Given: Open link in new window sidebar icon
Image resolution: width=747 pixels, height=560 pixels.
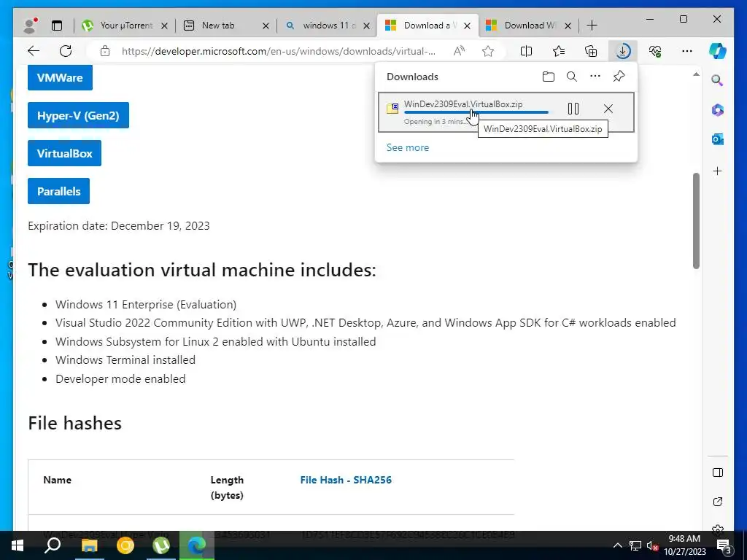Looking at the screenshot, I should [x=718, y=502].
